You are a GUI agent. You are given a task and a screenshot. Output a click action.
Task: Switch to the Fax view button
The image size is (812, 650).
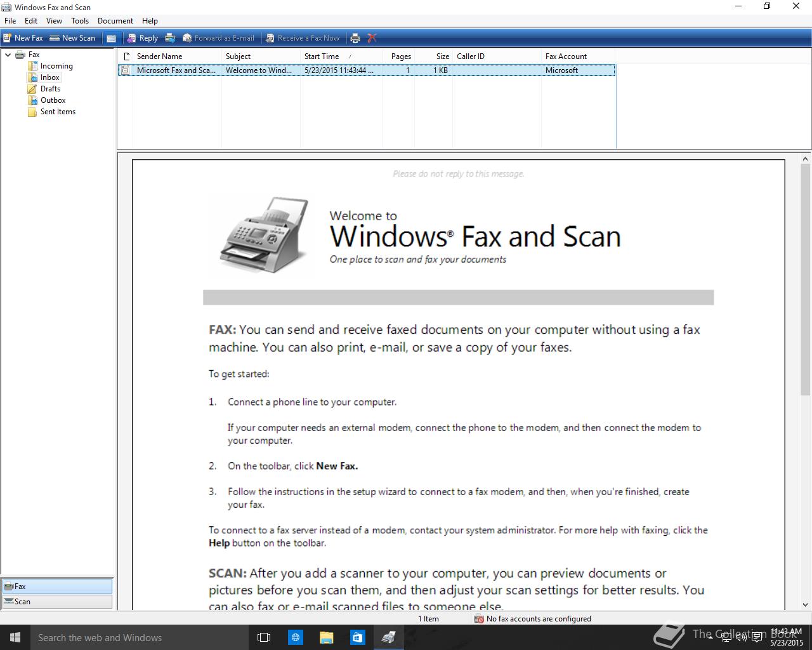click(57, 587)
